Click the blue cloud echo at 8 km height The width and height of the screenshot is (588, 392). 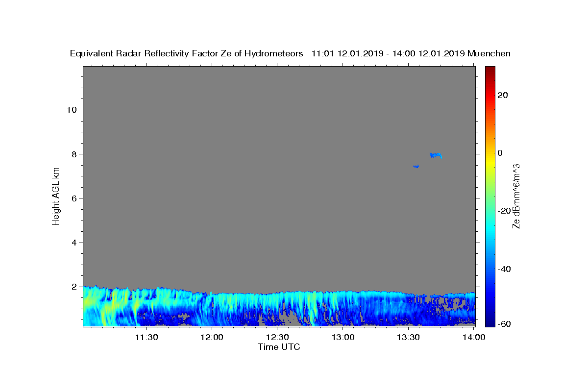(435, 155)
